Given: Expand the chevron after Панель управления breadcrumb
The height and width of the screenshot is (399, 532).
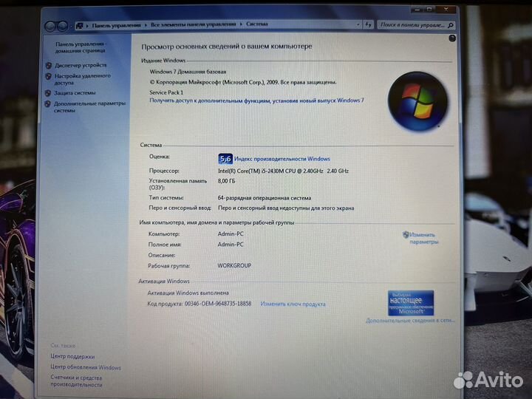Looking at the screenshot, I should pos(146,25).
